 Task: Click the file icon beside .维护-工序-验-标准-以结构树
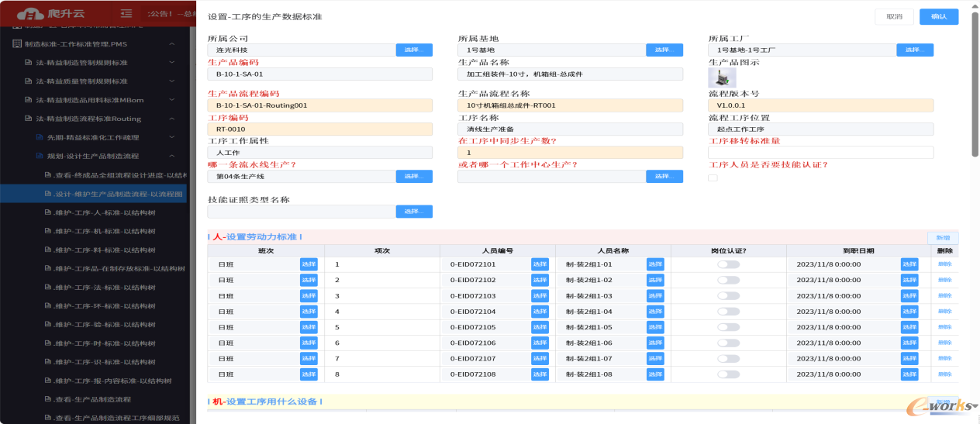click(x=47, y=325)
